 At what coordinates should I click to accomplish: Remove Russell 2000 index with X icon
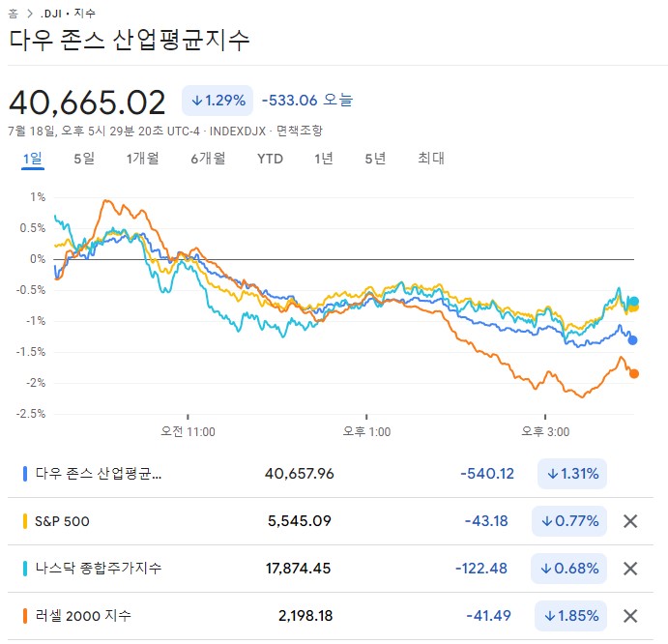pyautogui.click(x=630, y=616)
